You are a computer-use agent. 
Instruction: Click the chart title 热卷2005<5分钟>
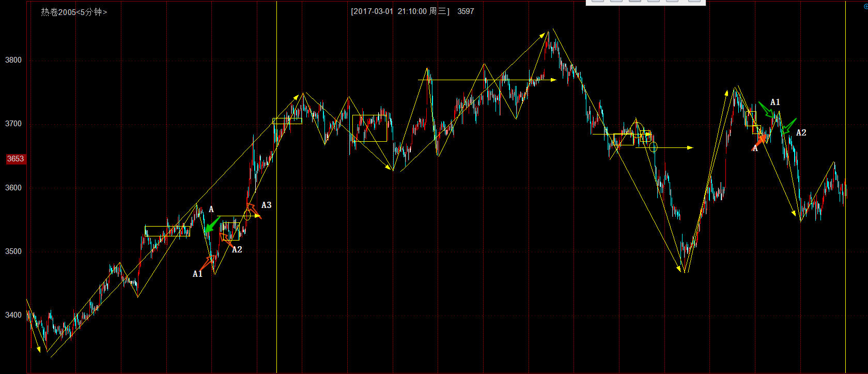pos(74,12)
